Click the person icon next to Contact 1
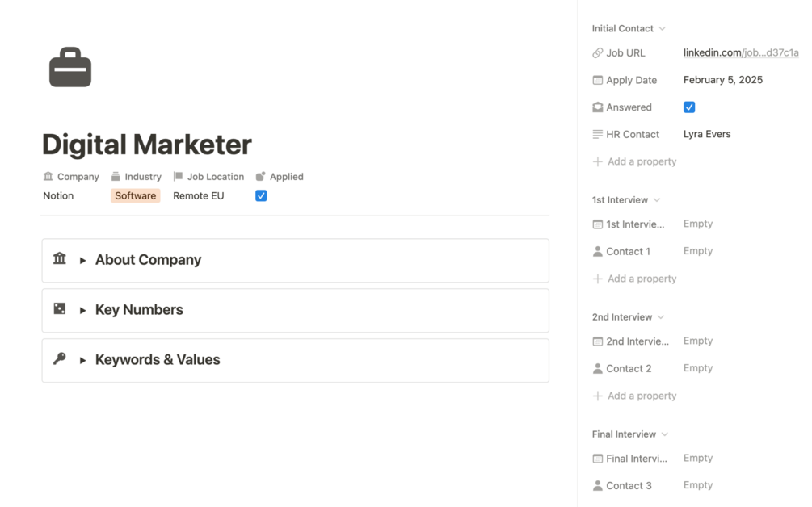Viewport: 812px width, 507px height. coord(598,251)
